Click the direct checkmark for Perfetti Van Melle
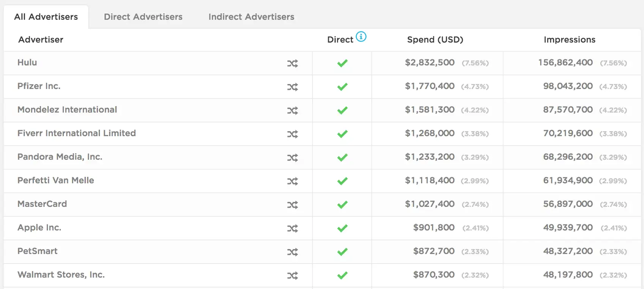Image resolution: width=644 pixels, height=289 pixels. tap(343, 181)
